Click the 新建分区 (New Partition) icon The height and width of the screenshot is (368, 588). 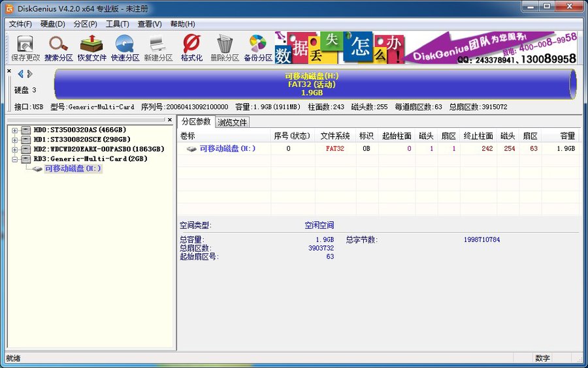158,48
